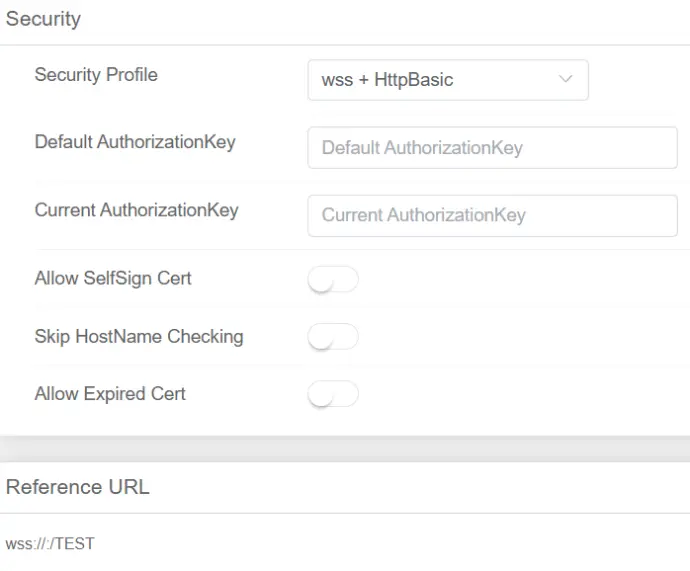
Task: Turn on the Allow Expired Cert switch
Action: tap(333, 394)
